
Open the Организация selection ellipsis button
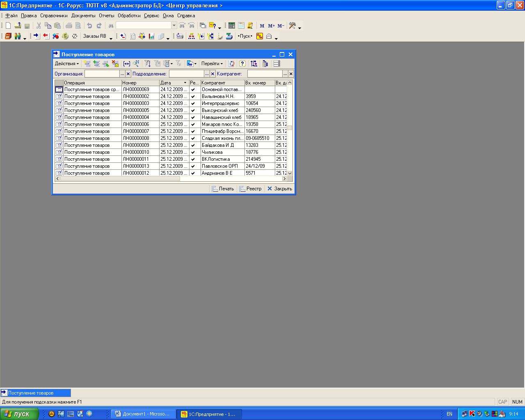coord(123,74)
